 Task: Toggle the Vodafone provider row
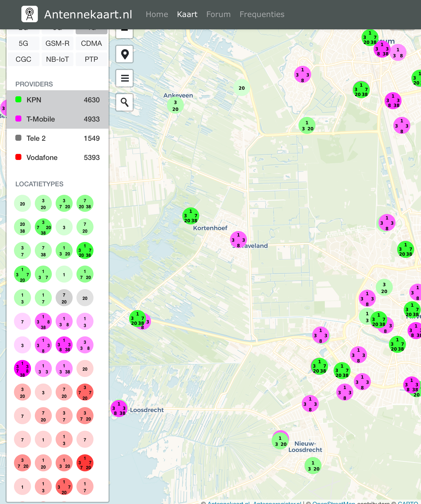(58, 157)
